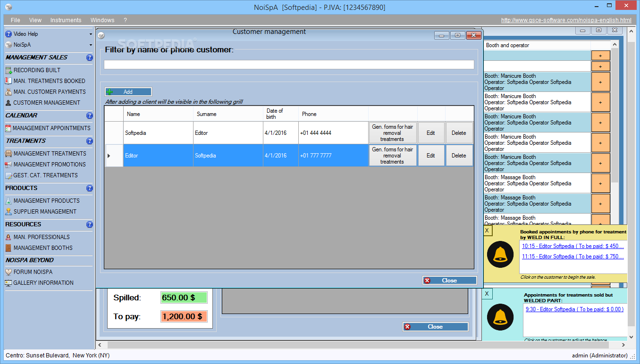The width and height of the screenshot is (640, 364).
Task: Click the SUPPLIER MANAGEMENT sidebar label
Action: click(x=45, y=212)
